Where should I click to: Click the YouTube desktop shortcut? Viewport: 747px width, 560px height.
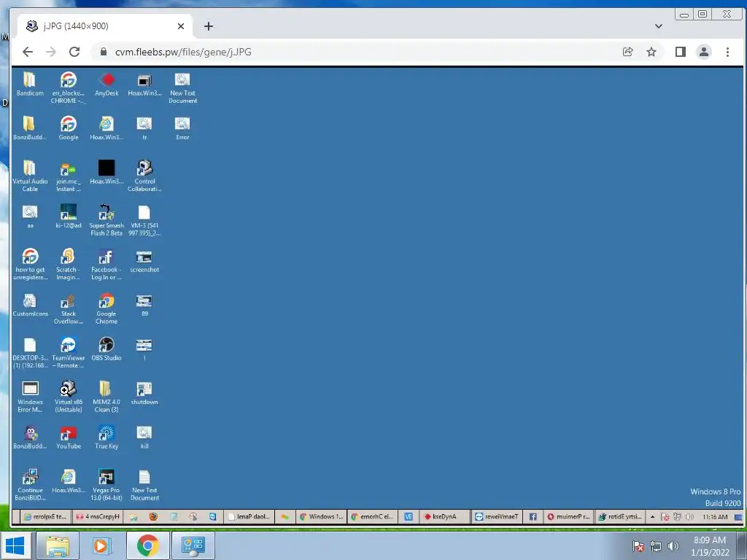(x=68, y=437)
